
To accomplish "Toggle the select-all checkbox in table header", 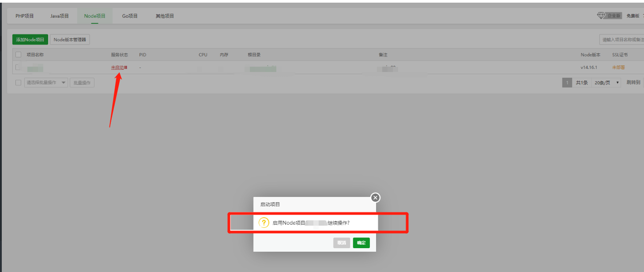I will (x=18, y=55).
